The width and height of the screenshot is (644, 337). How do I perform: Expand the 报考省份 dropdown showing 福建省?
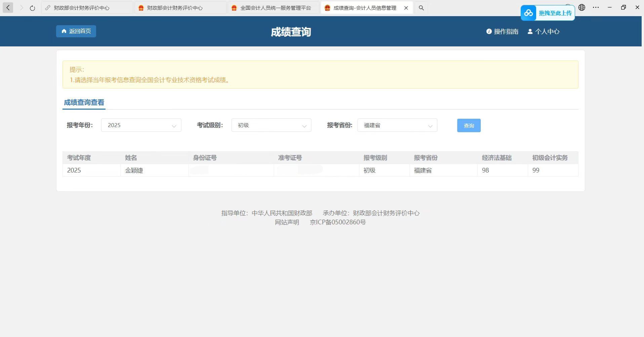click(x=397, y=125)
